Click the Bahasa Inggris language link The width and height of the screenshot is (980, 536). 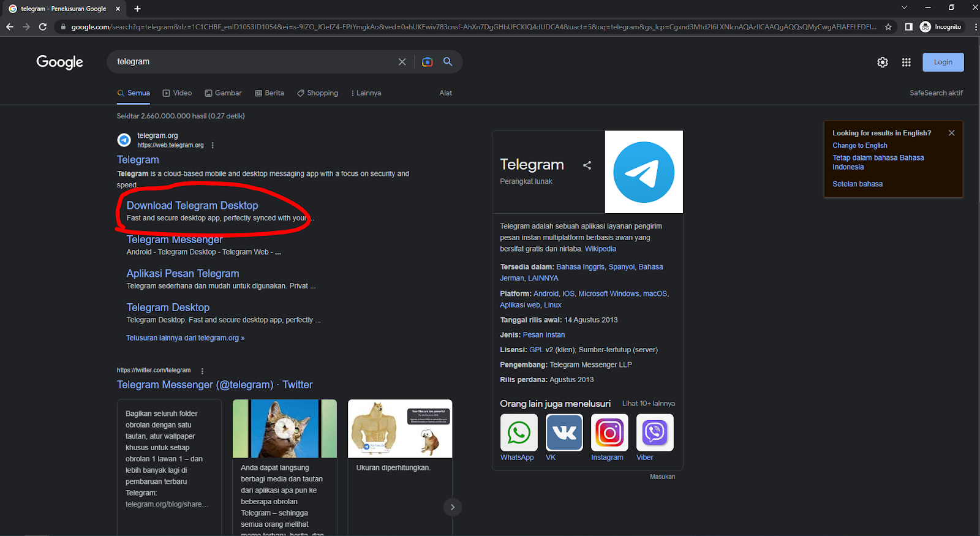(x=580, y=267)
